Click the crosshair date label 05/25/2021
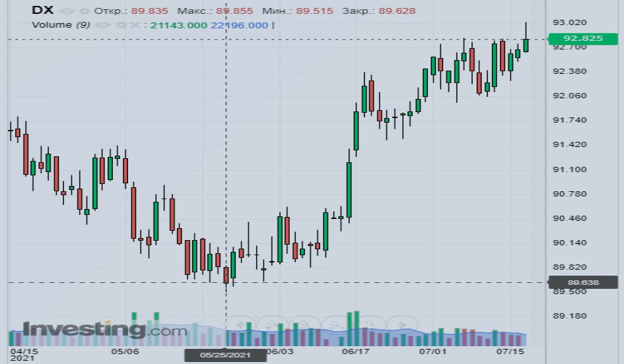This screenshot has width=624, height=364. [x=225, y=355]
